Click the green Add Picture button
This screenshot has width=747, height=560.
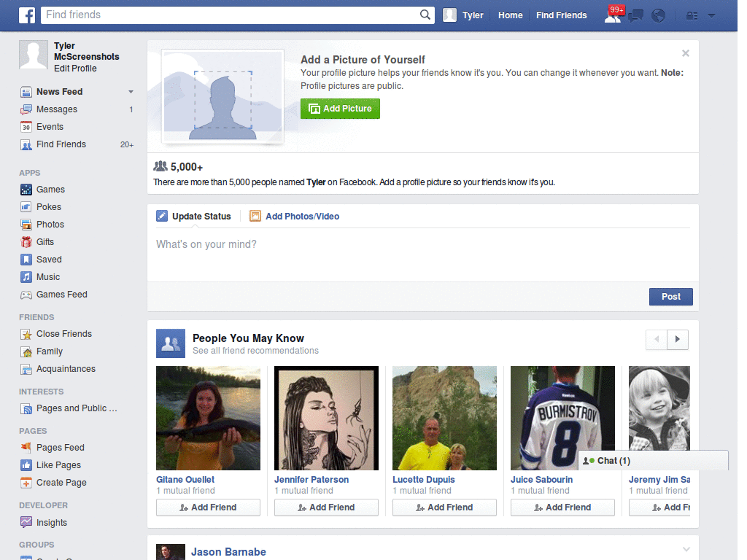[340, 109]
